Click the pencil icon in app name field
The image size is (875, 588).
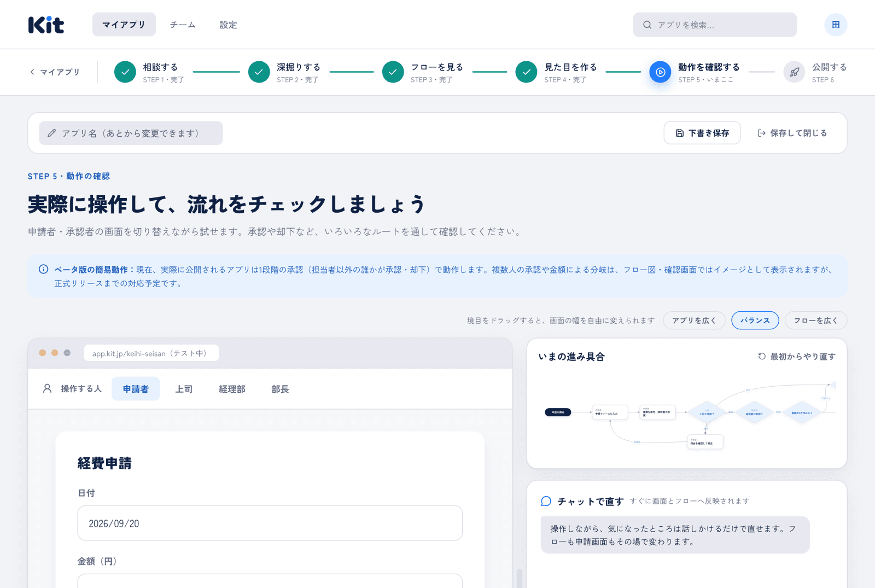pos(52,133)
